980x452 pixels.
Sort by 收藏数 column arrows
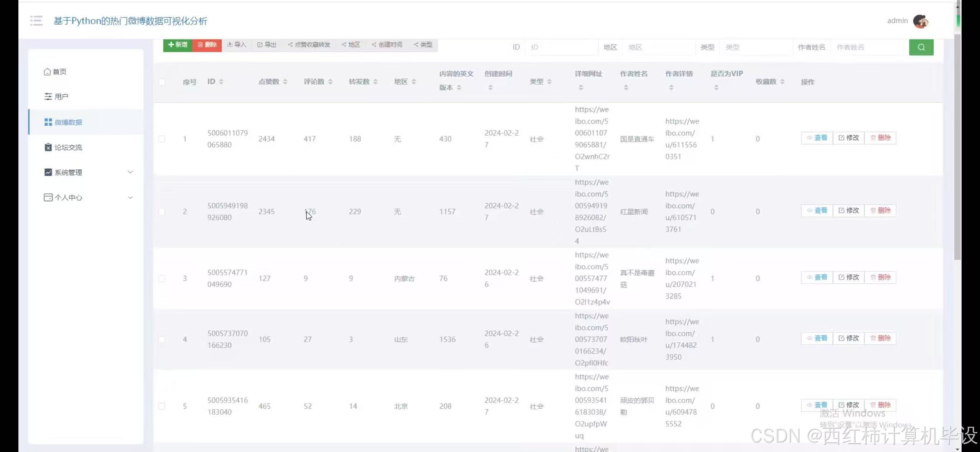(782, 82)
